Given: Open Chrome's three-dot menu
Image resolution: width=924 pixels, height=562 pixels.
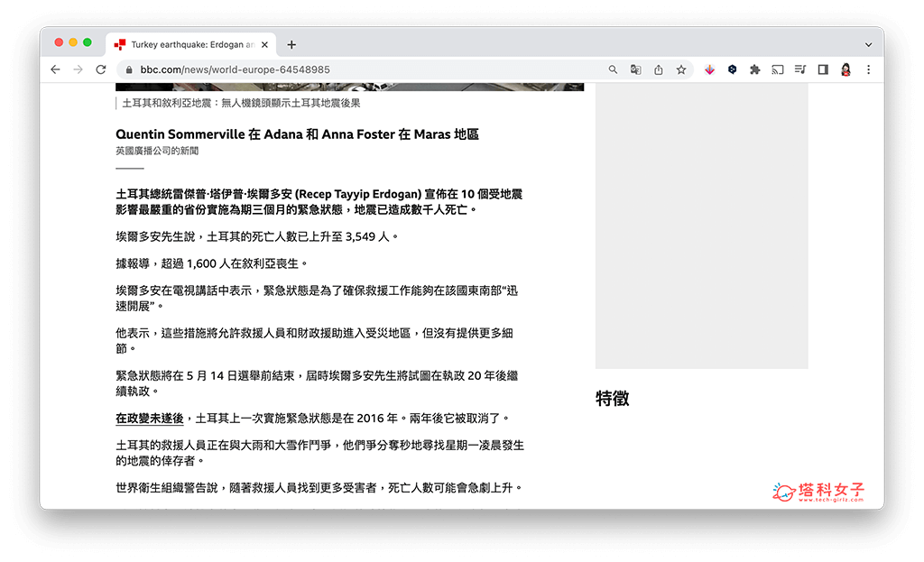Looking at the screenshot, I should [868, 69].
